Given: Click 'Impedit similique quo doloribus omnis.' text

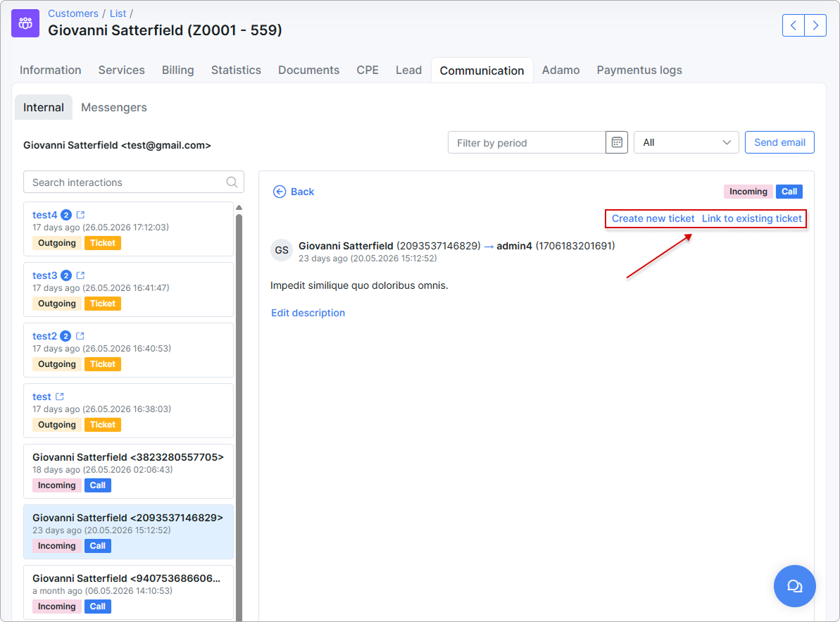Looking at the screenshot, I should pyautogui.click(x=359, y=285).
